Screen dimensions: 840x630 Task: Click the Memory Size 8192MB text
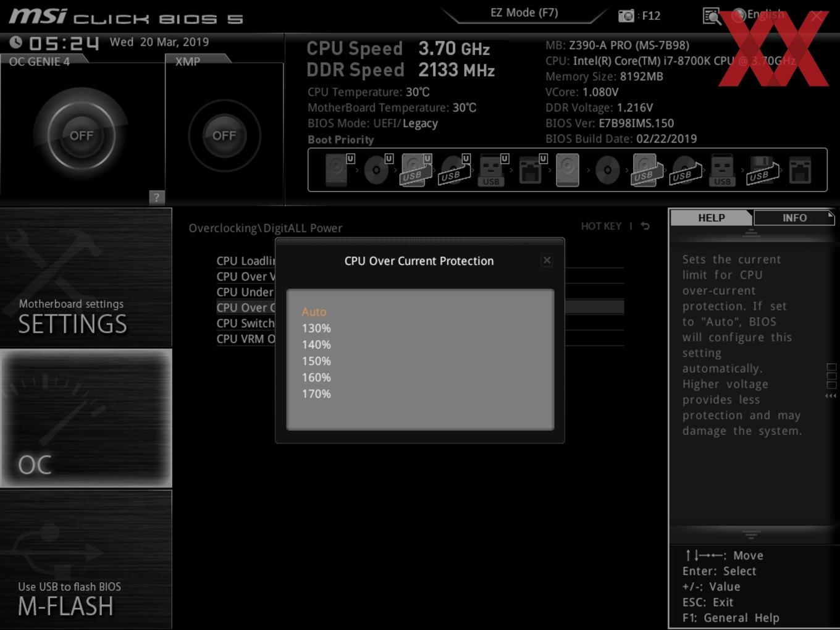click(x=604, y=77)
